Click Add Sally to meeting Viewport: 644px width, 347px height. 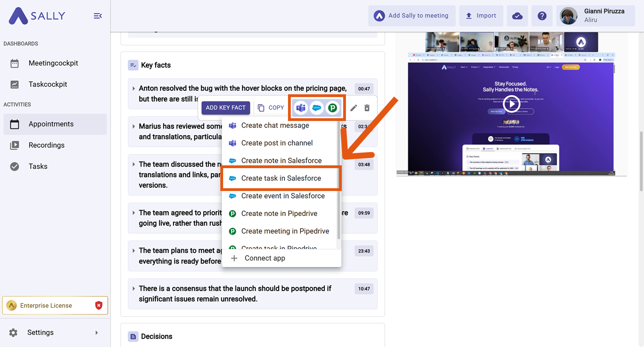tap(412, 16)
